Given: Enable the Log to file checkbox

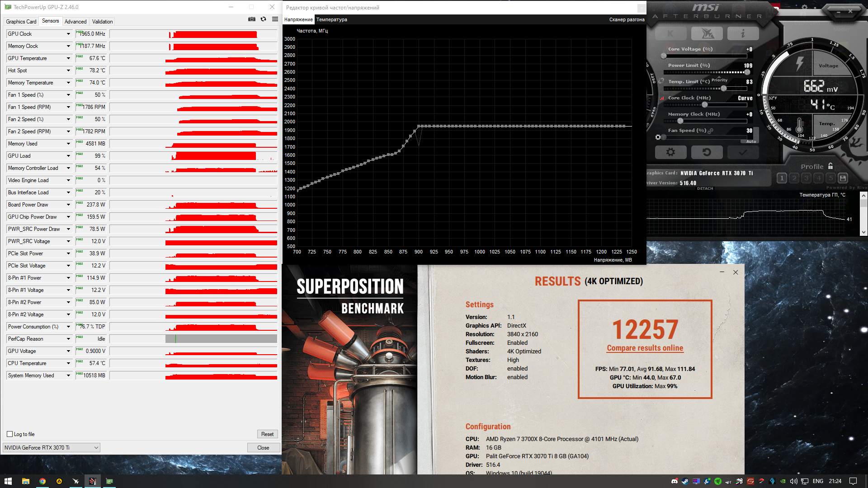Looking at the screenshot, I should [9, 434].
